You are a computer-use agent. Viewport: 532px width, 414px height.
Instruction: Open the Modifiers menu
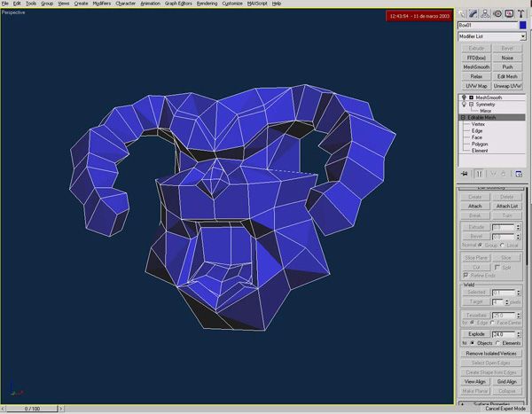point(102,4)
